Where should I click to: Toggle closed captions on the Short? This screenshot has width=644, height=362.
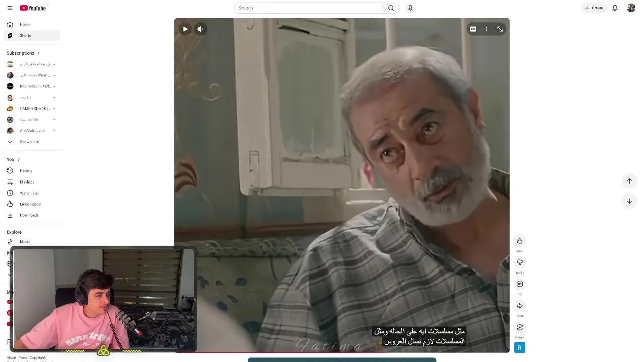point(473,29)
